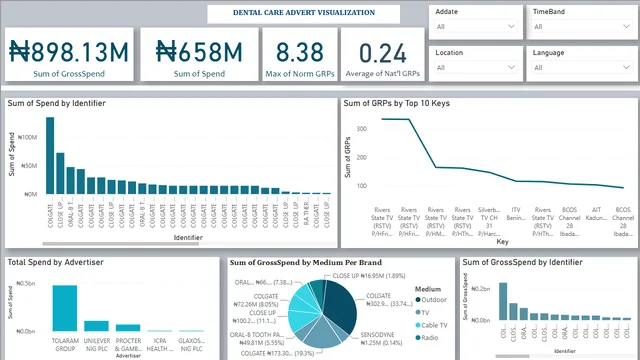Open the Language slicer dropdown

coord(582,67)
